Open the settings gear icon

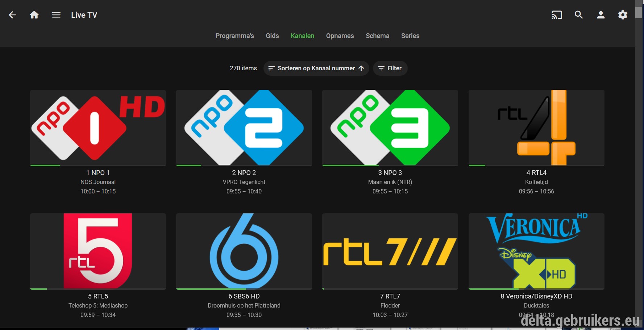point(623,15)
